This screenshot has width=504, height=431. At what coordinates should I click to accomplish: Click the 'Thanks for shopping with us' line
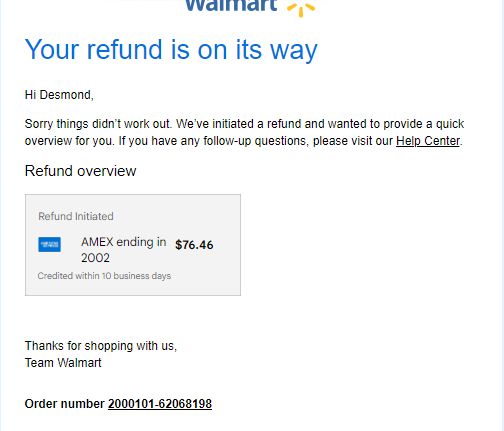[x=101, y=346]
